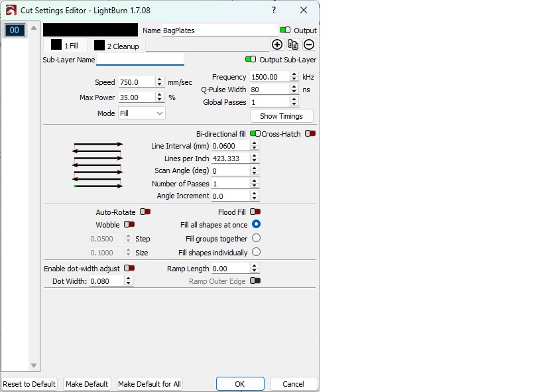This screenshot has height=392, width=543.
Task: Click the Ramp Length field 0.00
Action: pos(231,269)
